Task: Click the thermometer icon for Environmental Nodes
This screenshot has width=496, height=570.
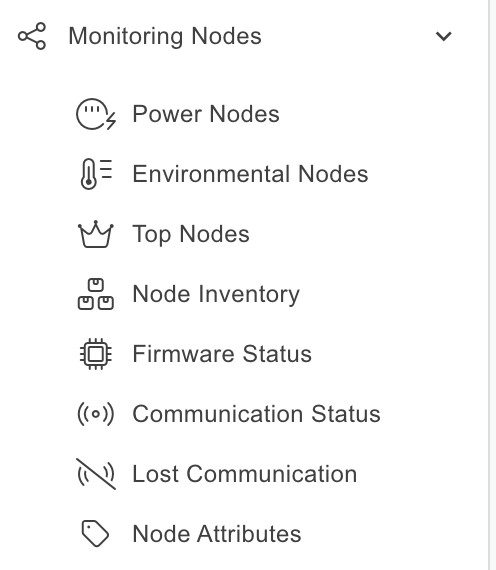Action: click(x=96, y=174)
